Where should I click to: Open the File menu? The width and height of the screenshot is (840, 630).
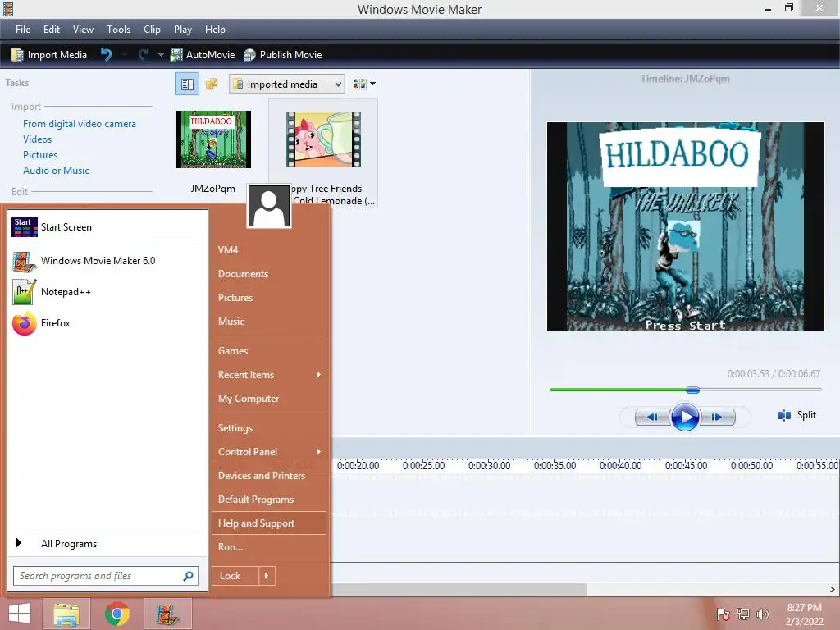pyautogui.click(x=22, y=30)
